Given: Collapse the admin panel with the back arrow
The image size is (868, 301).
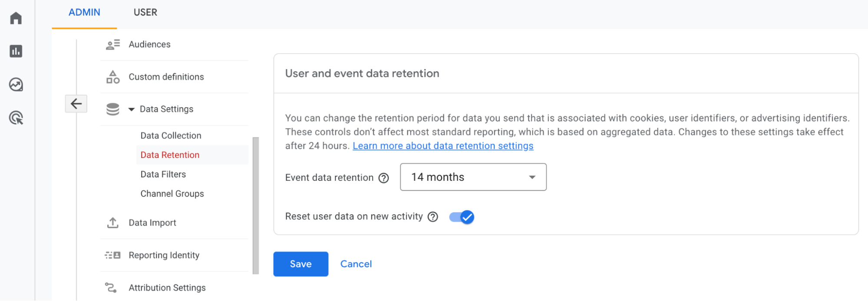Looking at the screenshot, I should pos(76,104).
